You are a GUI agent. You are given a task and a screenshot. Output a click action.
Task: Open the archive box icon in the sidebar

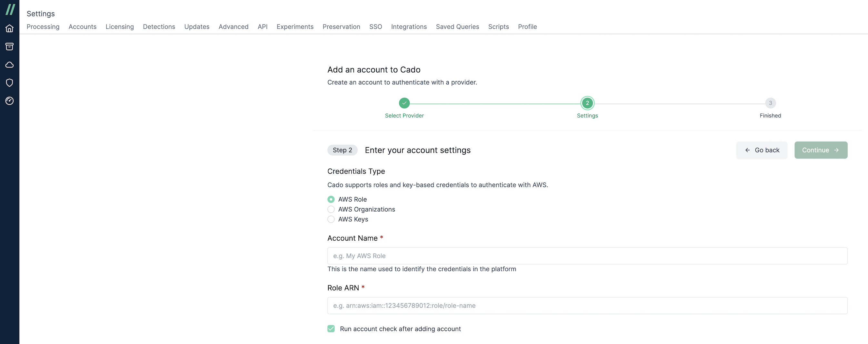pos(9,47)
